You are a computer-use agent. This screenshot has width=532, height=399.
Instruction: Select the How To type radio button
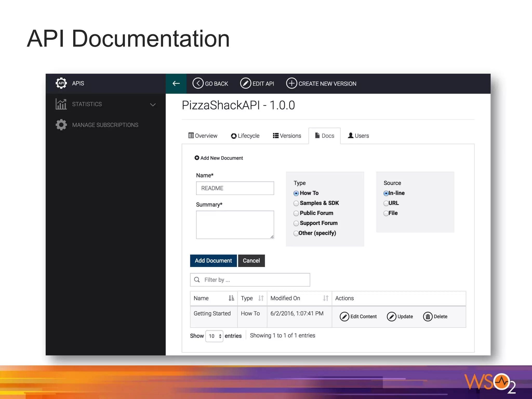pyautogui.click(x=296, y=193)
